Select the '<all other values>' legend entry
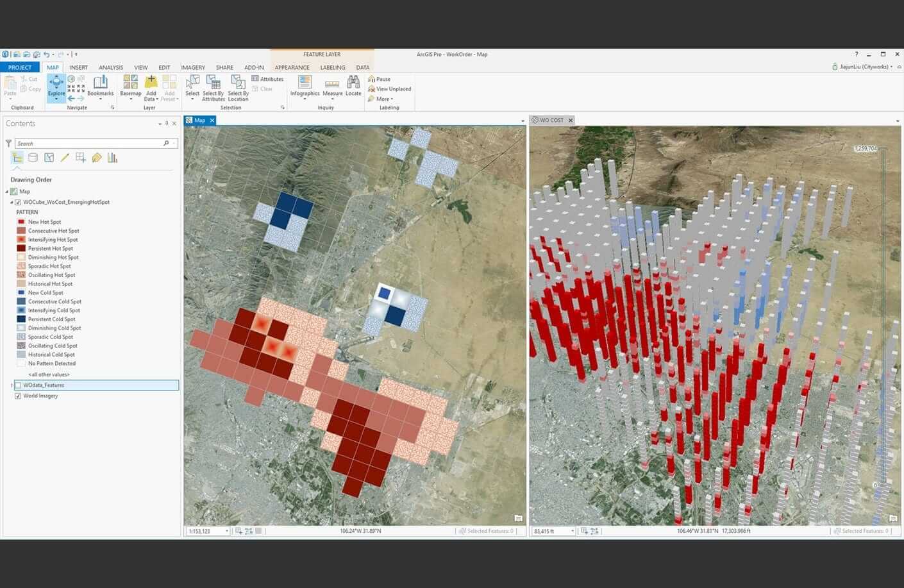The image size is (904, 588). click(x=49, y=374)
